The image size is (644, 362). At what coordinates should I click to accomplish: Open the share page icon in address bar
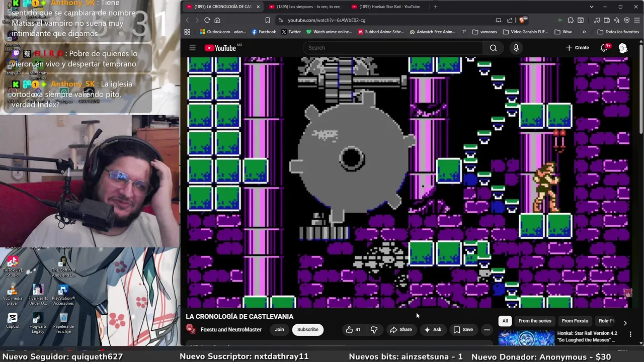point(510,20)
